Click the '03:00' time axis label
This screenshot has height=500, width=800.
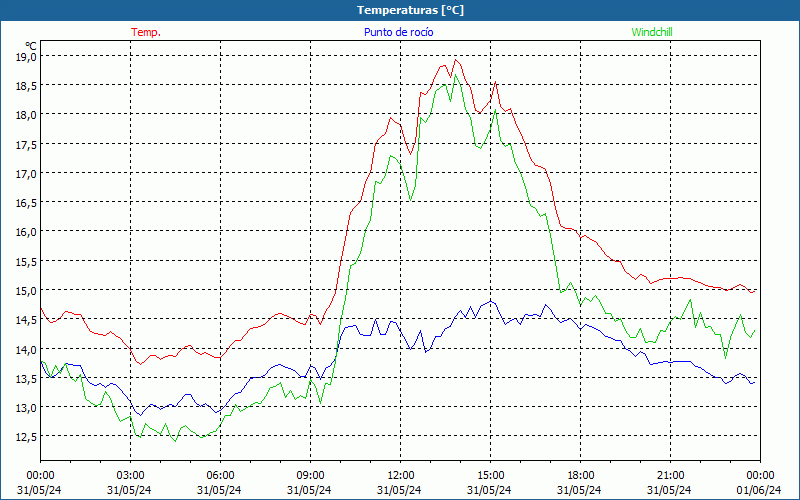130,475
